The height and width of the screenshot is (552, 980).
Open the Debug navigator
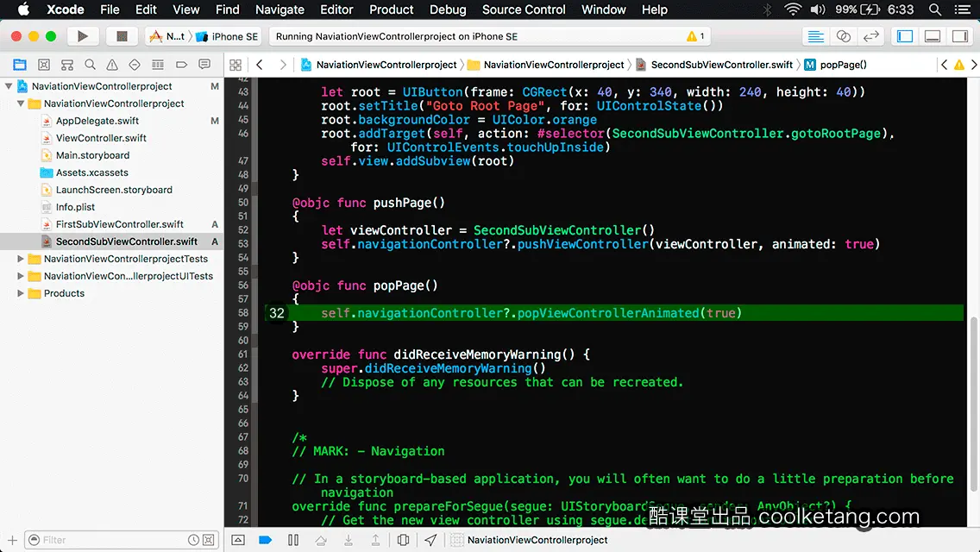[158, 65]
